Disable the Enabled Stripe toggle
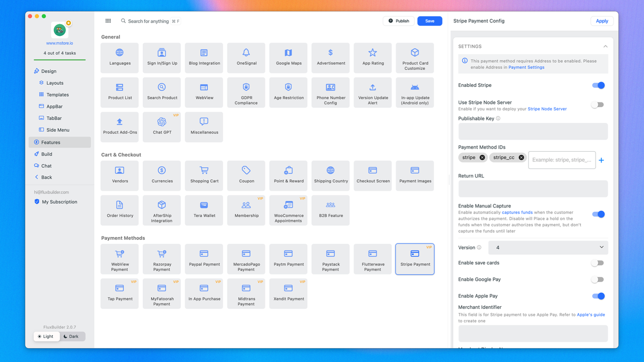Screen dimensions: 644x362 tap(598, 85)
